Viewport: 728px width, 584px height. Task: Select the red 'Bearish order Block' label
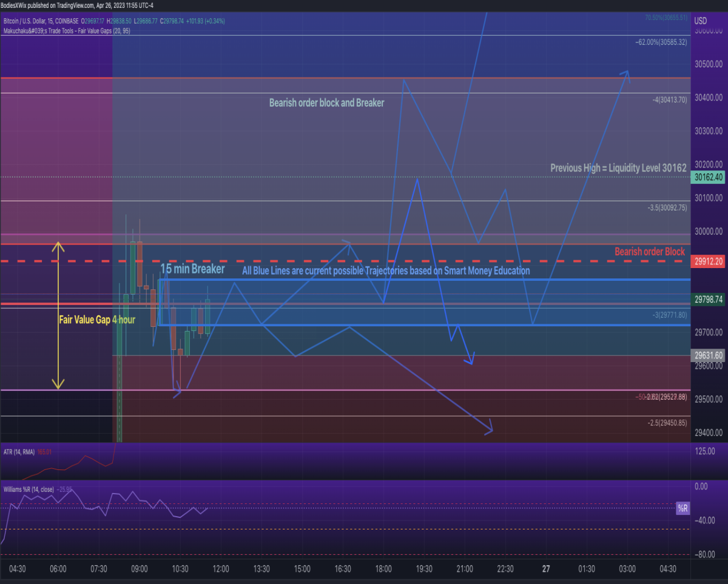click(x=650, y=252)
